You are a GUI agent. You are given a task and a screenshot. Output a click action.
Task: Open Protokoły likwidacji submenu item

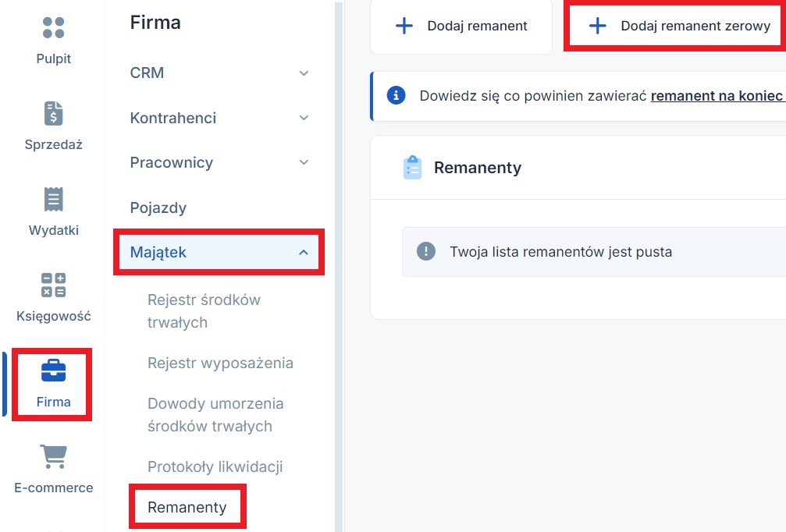(x=215, y=467)
